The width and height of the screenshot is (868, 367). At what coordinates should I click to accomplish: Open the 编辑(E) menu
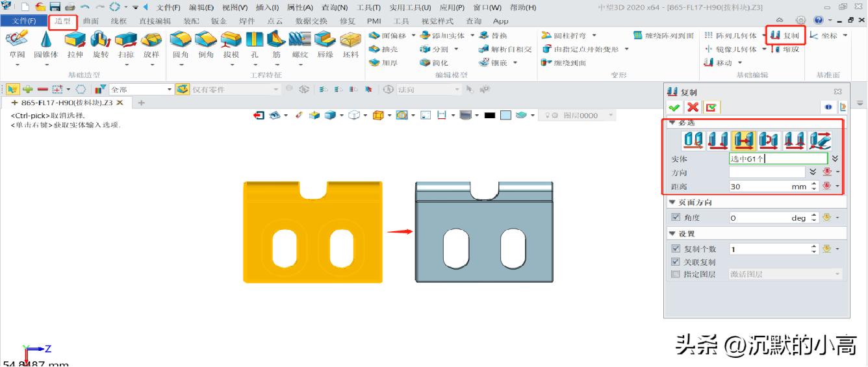coord(201,7)
